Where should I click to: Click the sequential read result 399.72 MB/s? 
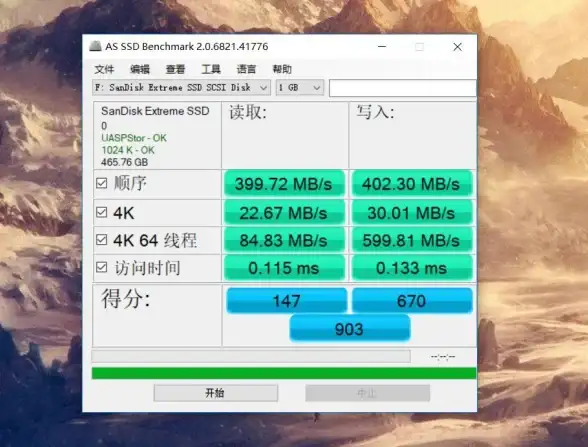click(x=284, y=184)
